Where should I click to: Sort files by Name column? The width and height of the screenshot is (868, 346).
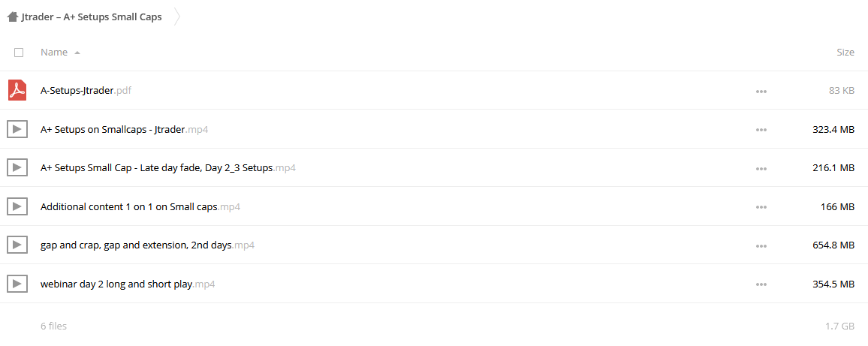[54, 53]
